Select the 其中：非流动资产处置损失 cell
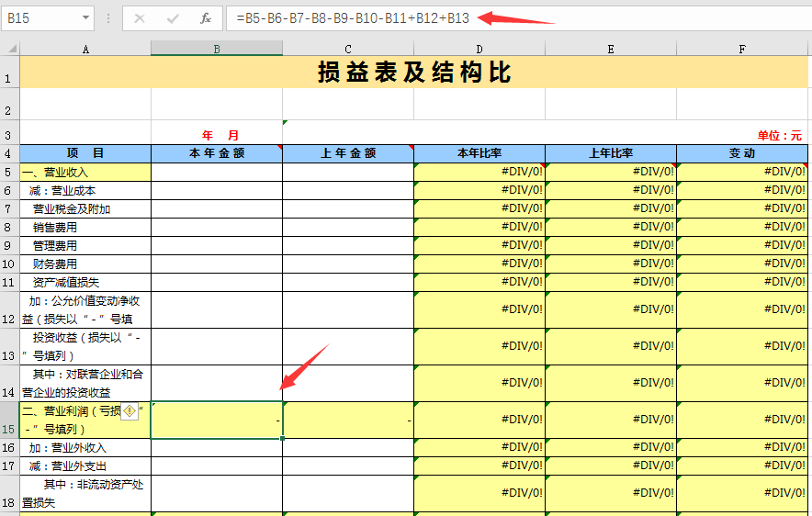The height and width of the screenshot is (516, 812). (x=85, y=494)
